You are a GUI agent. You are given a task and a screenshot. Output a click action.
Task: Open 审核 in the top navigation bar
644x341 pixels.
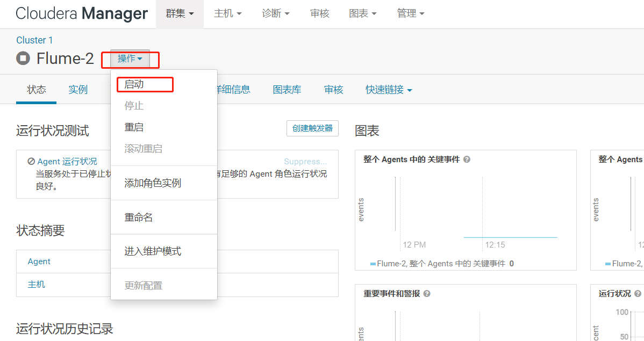319,13
